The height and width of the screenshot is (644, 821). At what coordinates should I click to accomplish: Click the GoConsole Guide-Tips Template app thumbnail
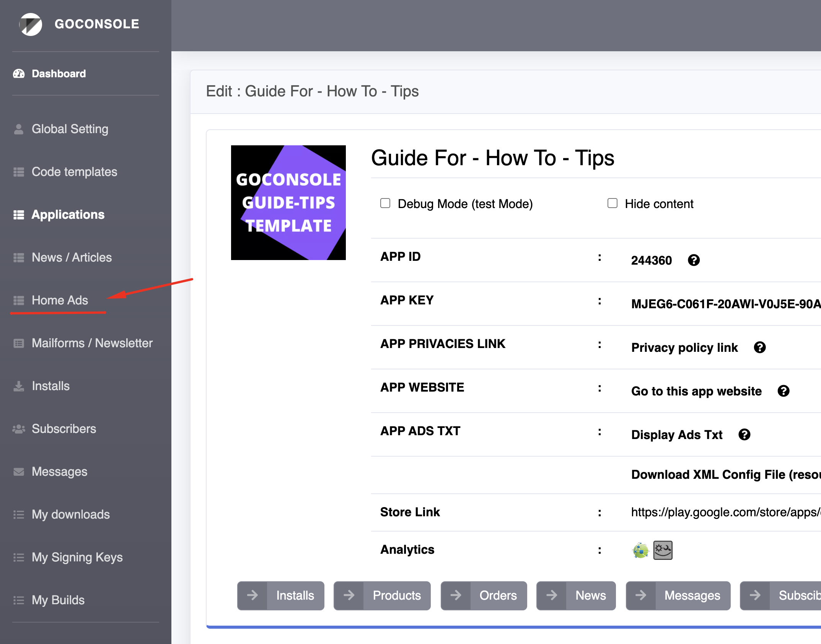point(288,203)
